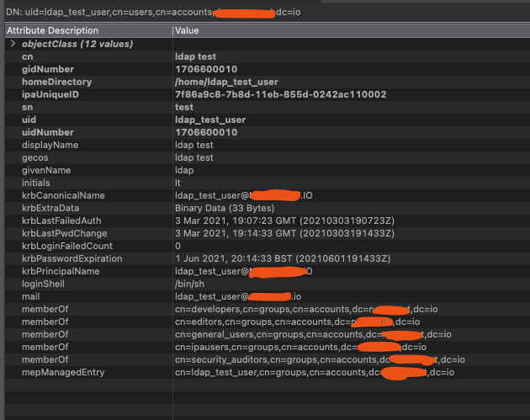
Task: Select the memberOf label for cn=developers row
Action: pos(45,309)
